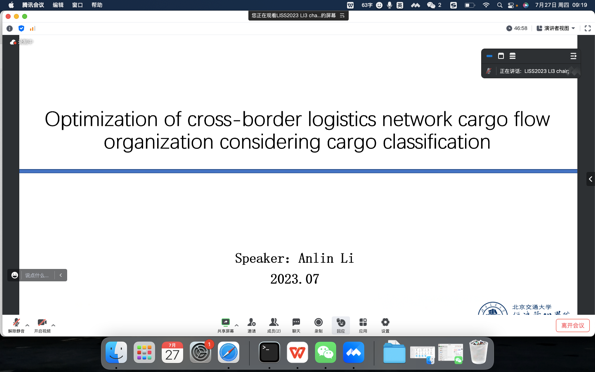Open the speaker view (演讲者视图) dropdown
Viewport: 595px width, 372px height.
(x=556, y=28)
